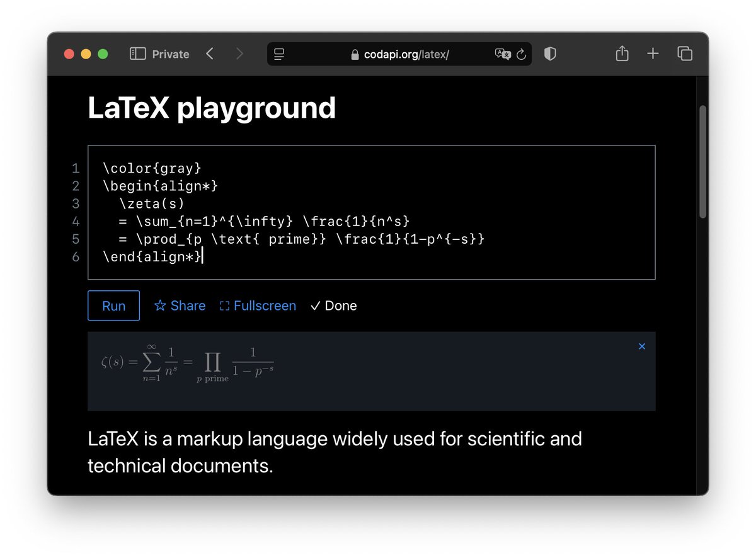Run the LaTeX code

pyautogui.click(x=113, y=305)
